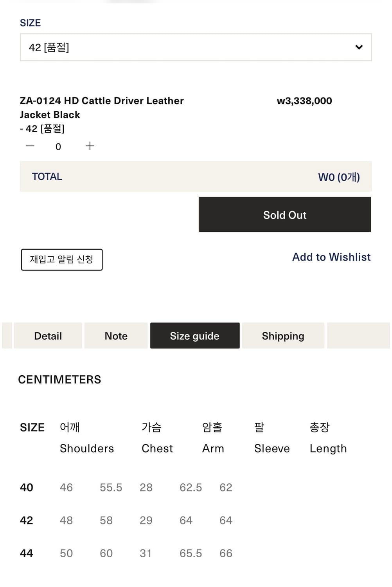Switch to the Detail tab

point(48,336)
